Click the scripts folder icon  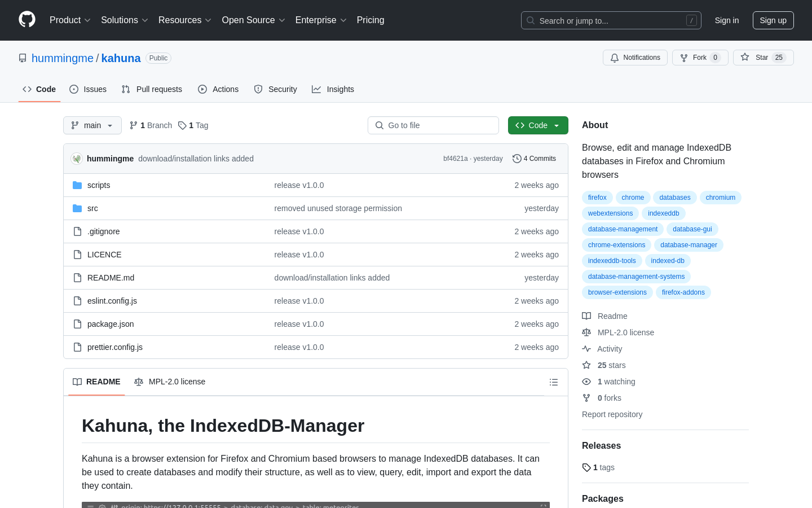tap(77, 185)
